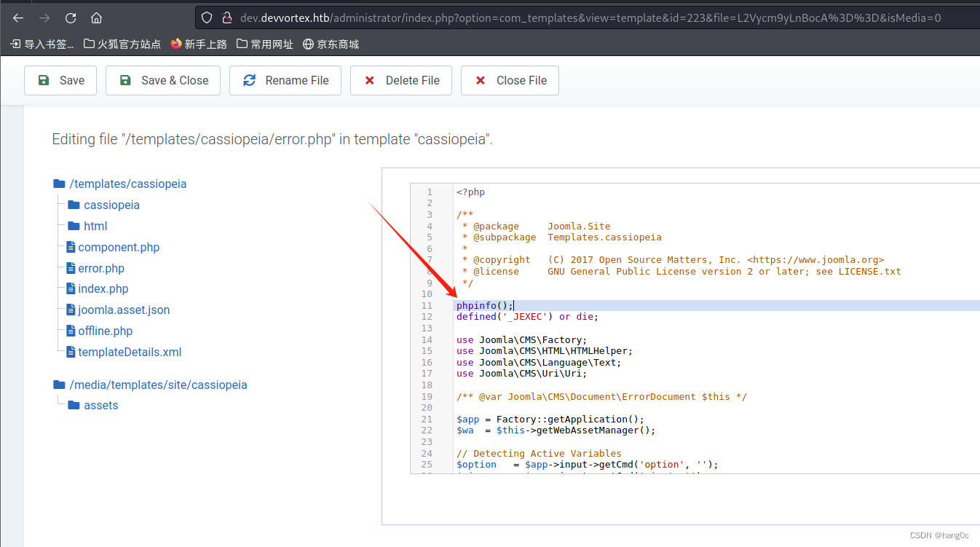Open error.php in the file tree
980x547 pixels.
[95, 268]
